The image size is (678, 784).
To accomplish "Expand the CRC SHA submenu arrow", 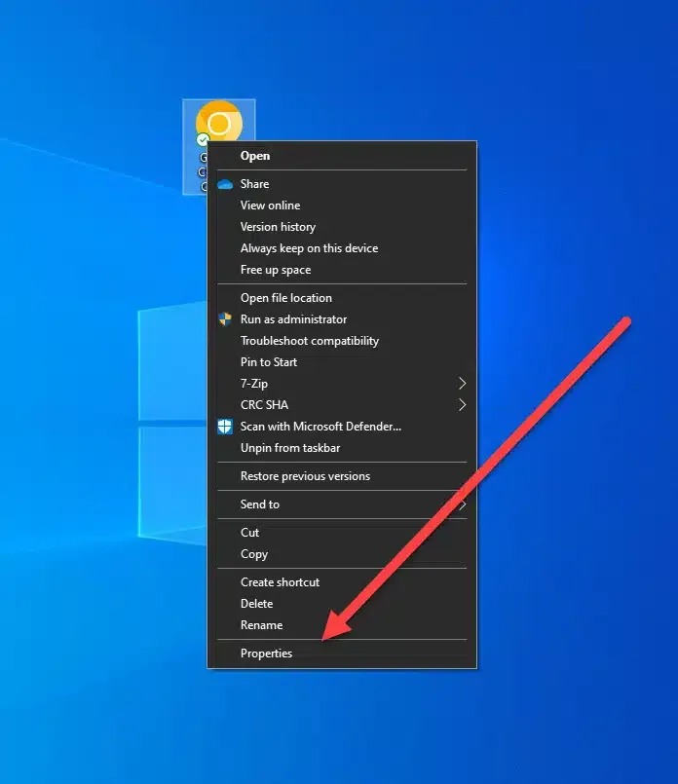I will [462, 405].
